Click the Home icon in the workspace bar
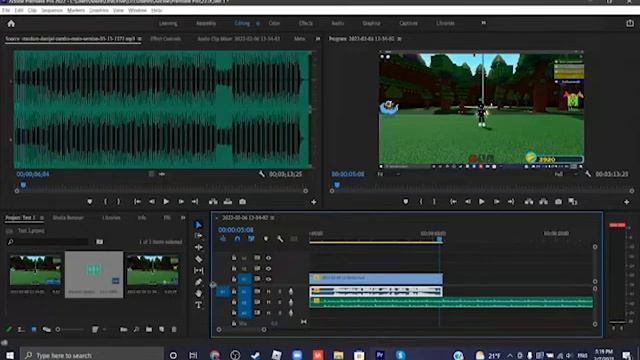Image resolution: width=640 pixels, height=360 pixels. click(x=11, y=24)
